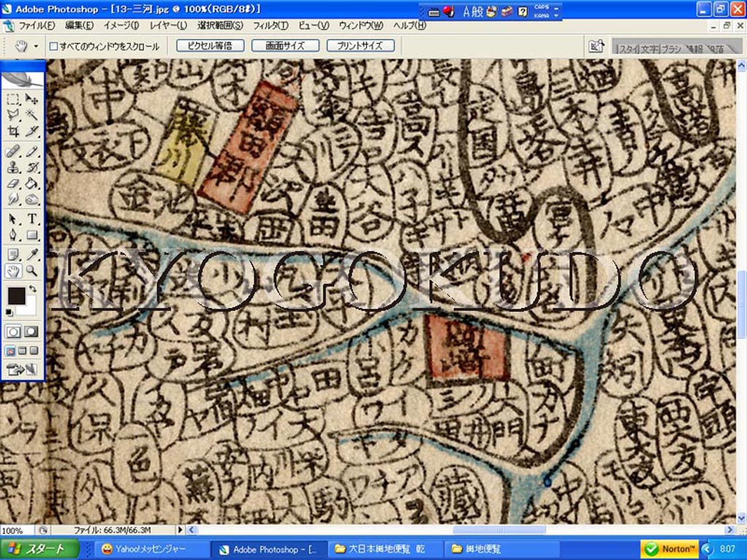Select the Rectangular Marquee tool
This screenshot has height=560, width=747.
[x=13, y=99]
